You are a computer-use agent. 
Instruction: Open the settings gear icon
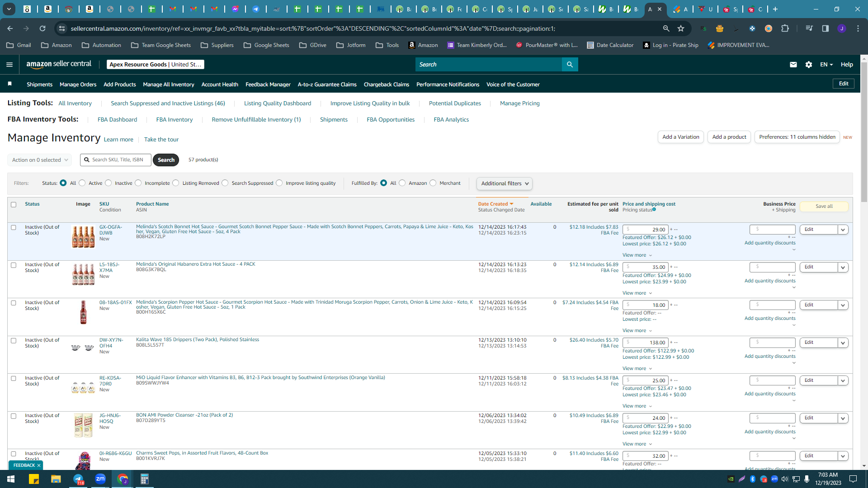pos(809,65)
